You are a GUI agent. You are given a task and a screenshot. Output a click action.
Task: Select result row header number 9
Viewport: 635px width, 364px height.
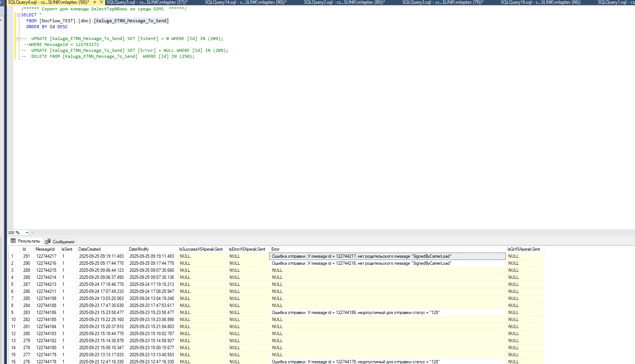15,313
